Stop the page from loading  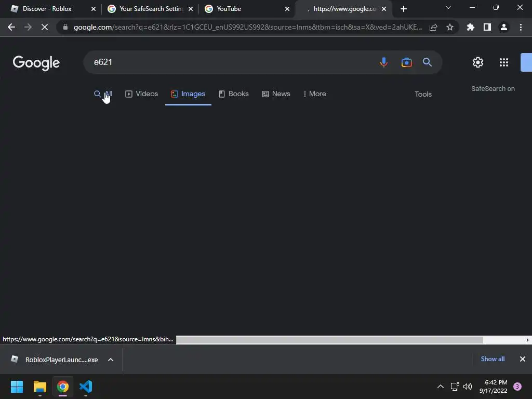(45, 27)
